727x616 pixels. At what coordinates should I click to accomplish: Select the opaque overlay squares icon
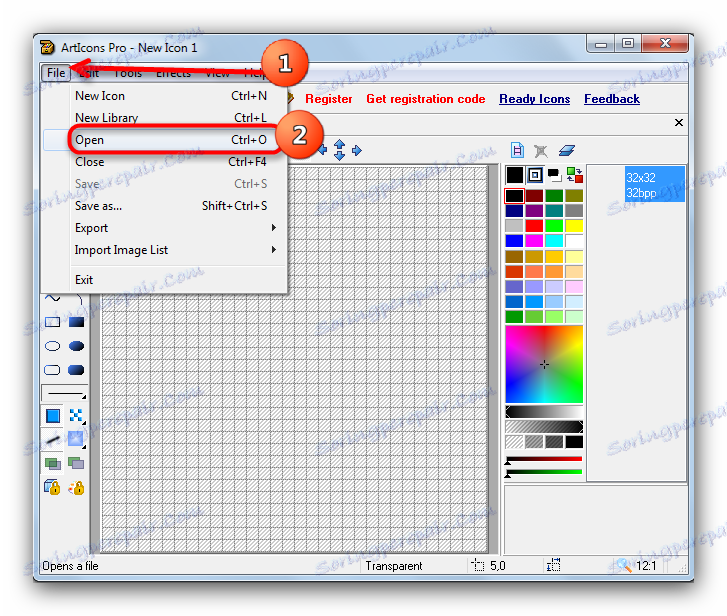[x=76, y=463]
